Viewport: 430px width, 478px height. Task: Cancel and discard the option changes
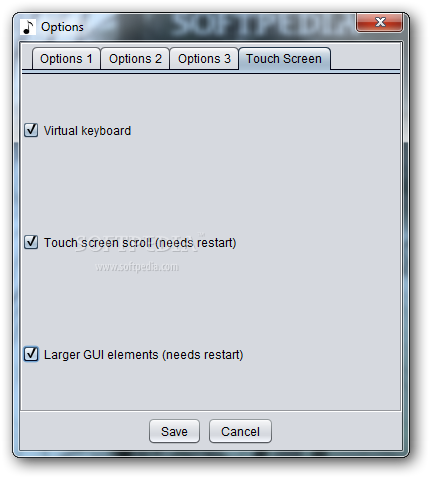(x=240, y=431)
